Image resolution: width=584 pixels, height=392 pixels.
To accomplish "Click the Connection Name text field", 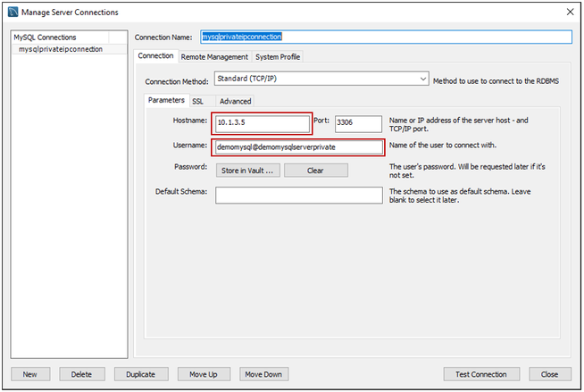I will (x=386, y=37).
